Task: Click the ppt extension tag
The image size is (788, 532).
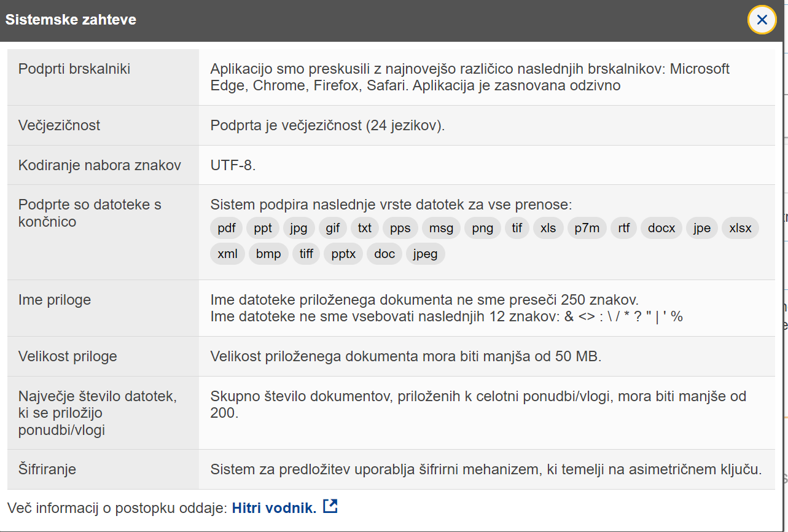Action: [x=263, y=228]
